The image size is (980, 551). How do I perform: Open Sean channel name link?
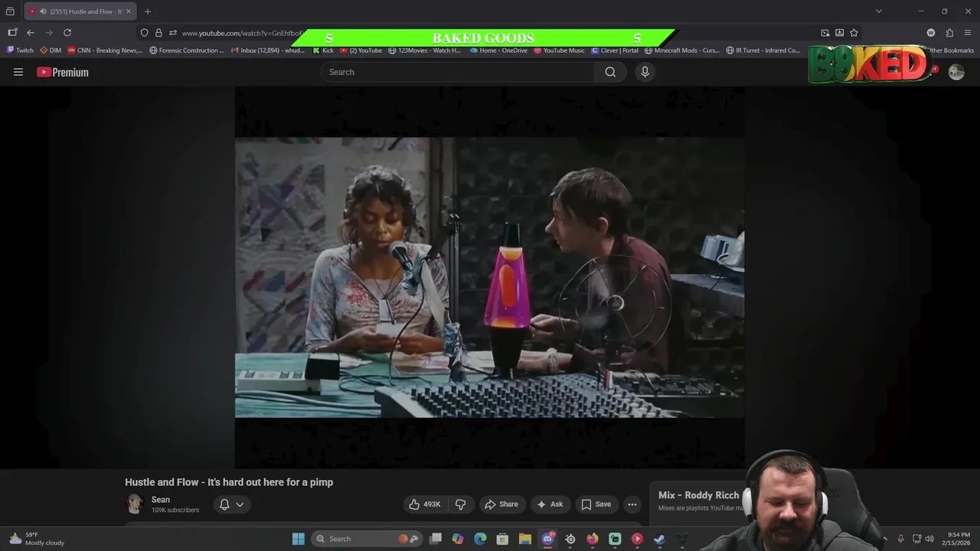[161, 500]
